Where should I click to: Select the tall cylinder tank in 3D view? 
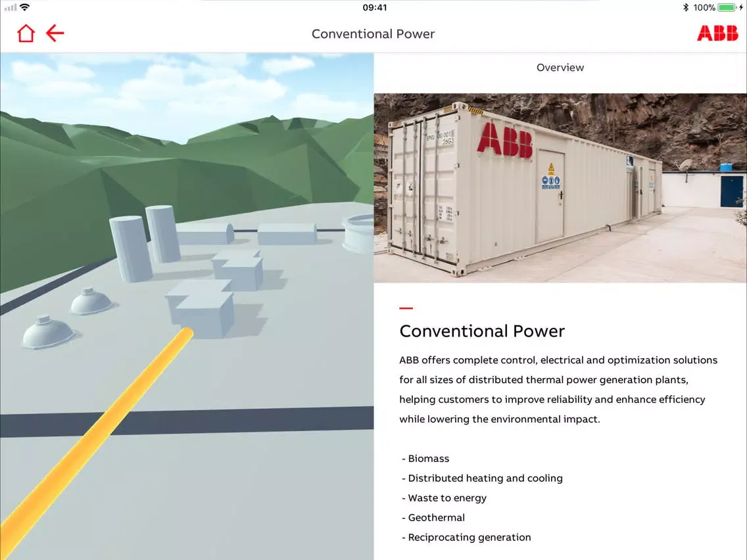point(130,248)
